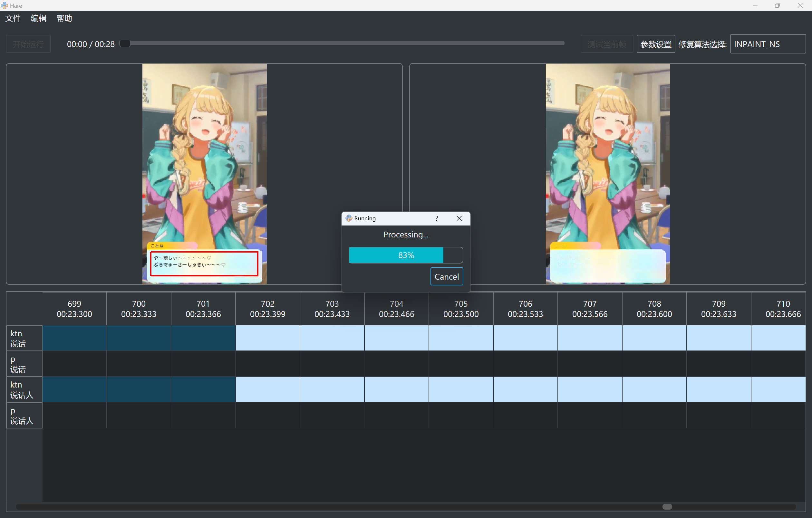The height and width of the screenshot is (518, 812).
Task: Toggle ktn 说话人 cell at frame 708
Action: pos(654,389)
